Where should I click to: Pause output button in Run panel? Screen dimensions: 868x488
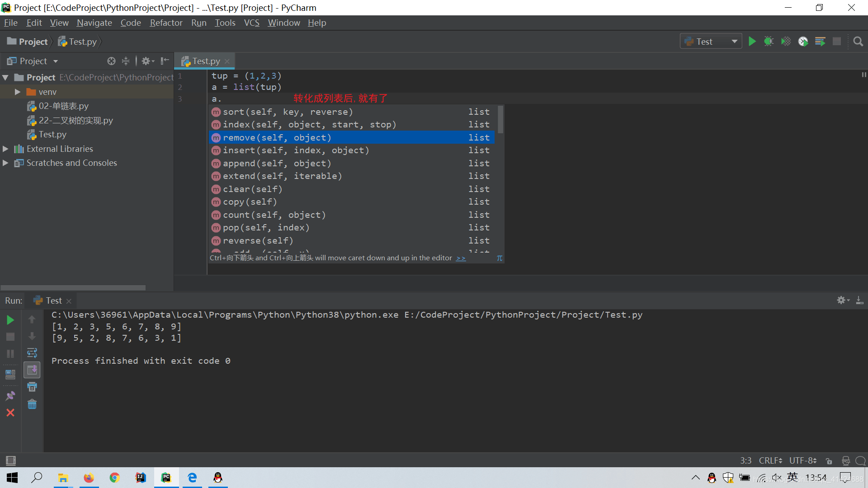(10, 354)
